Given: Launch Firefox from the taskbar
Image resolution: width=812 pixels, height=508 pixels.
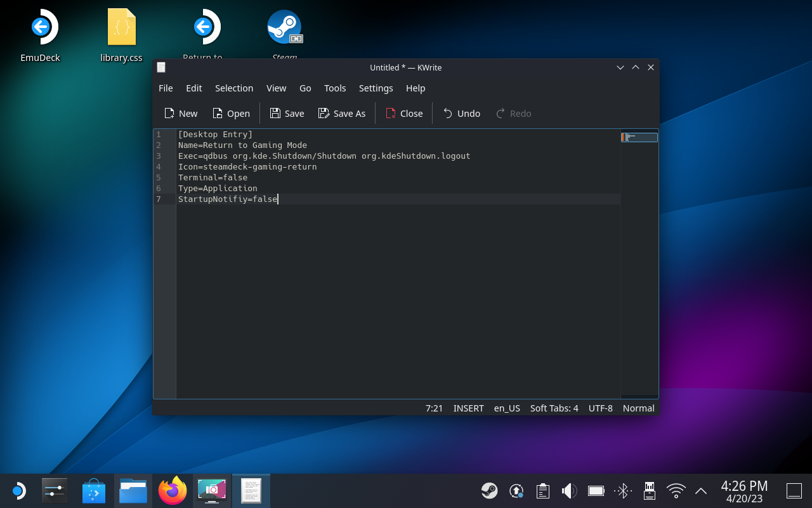Looking at the screenshot, I should 173,490.
